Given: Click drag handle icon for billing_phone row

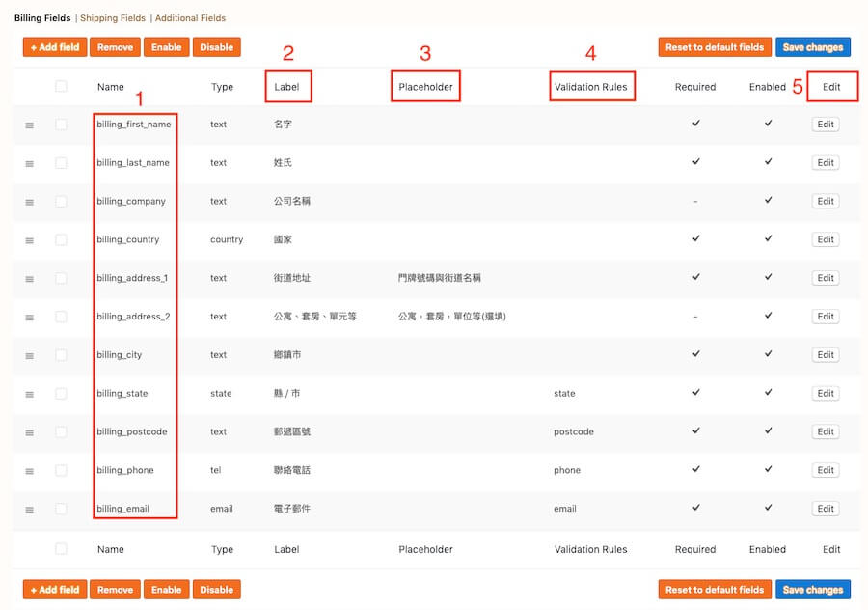Looking at the screenshot, I should (x=29, y=471).
